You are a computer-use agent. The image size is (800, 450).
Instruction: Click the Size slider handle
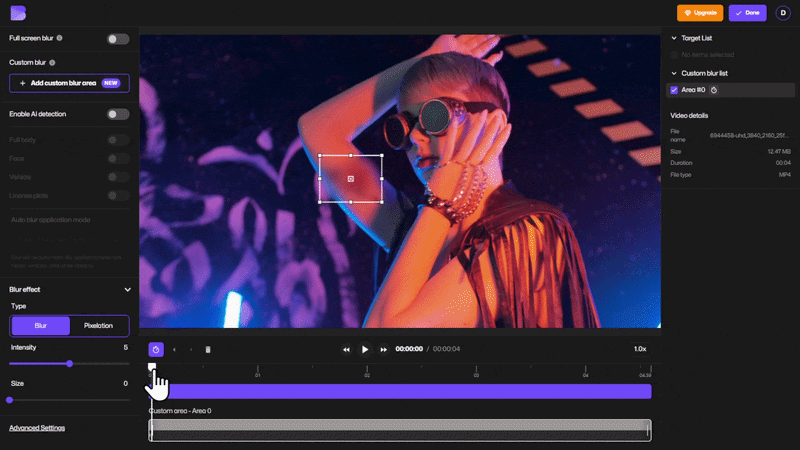tap(10, 400)
